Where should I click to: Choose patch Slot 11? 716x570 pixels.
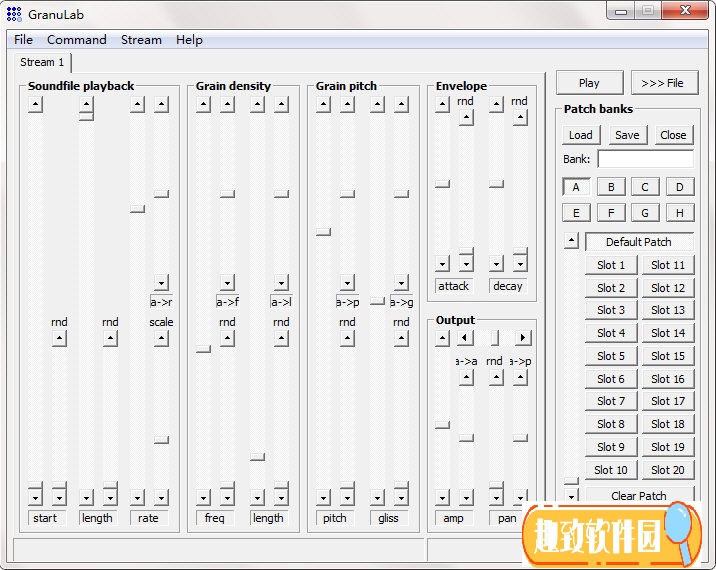pyautogui.click(x=668, y=265)
